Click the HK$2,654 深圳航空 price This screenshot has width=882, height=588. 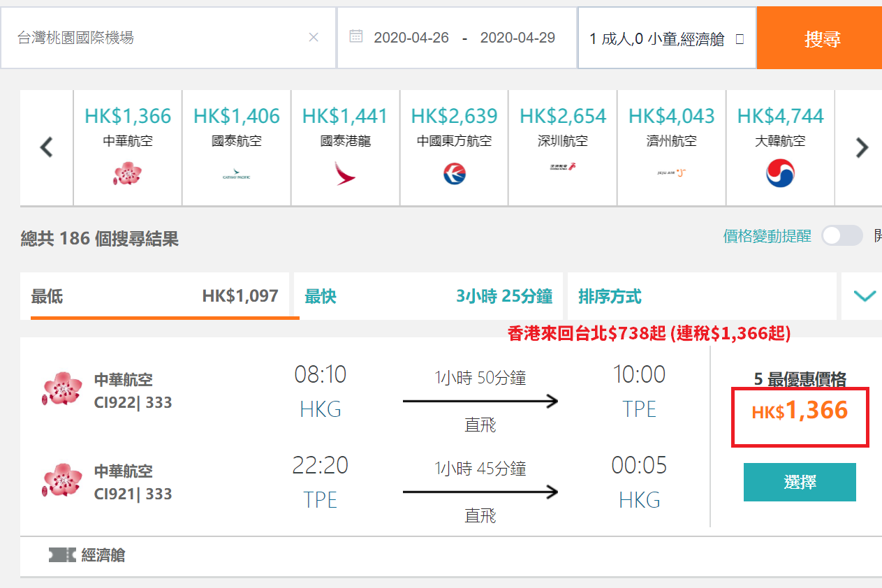coord(563,116)
